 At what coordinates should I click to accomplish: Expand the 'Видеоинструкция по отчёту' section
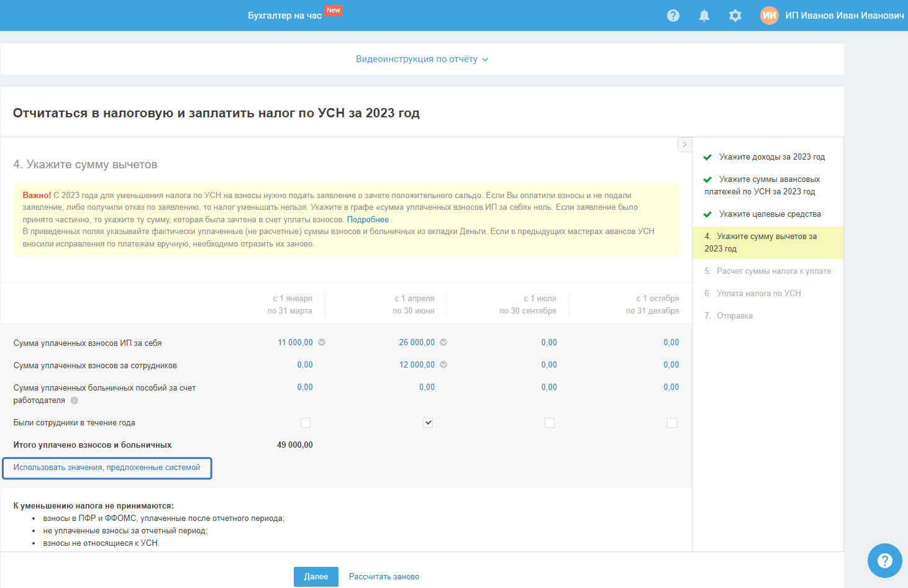click(422, 59)
